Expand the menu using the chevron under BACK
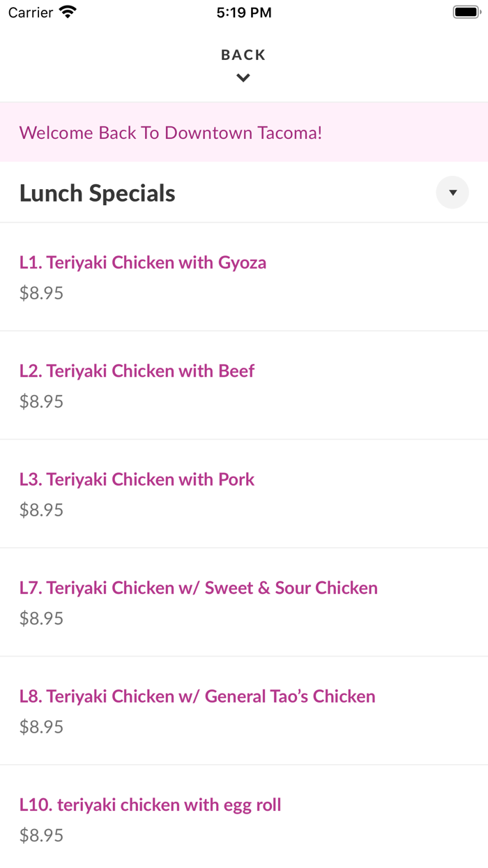This screenshot has height=868, width=488. pyautogui.click(x=243, y=77)
